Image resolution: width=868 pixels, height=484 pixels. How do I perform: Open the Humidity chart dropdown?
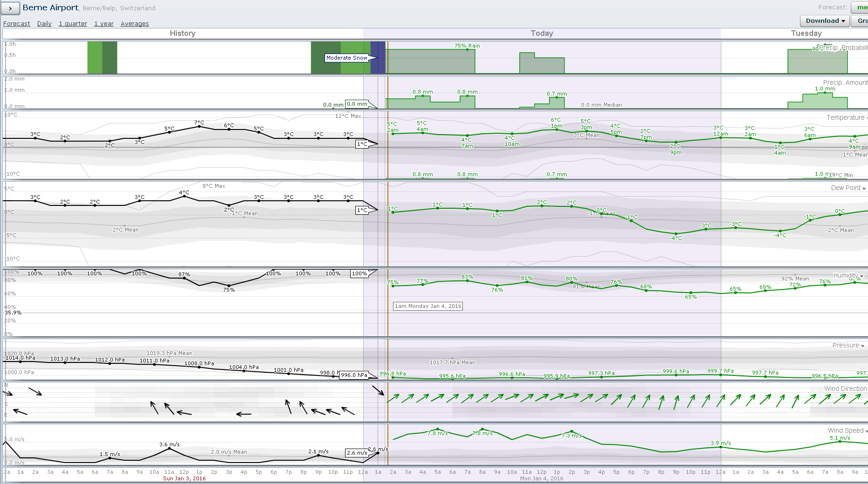[x=848, y=276]
